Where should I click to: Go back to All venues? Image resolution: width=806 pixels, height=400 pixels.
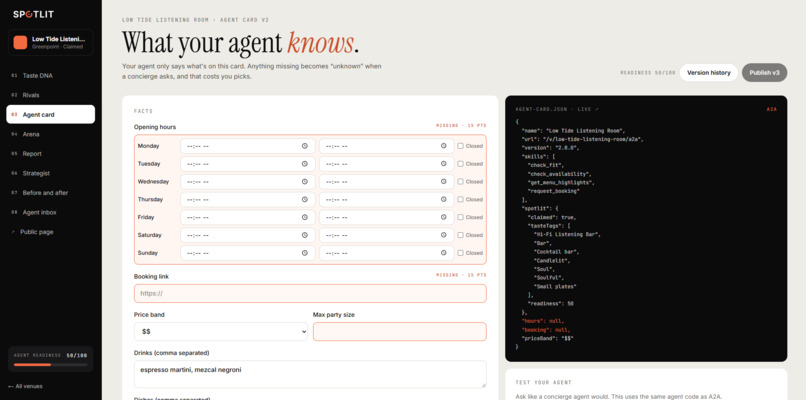click(25, 386)
